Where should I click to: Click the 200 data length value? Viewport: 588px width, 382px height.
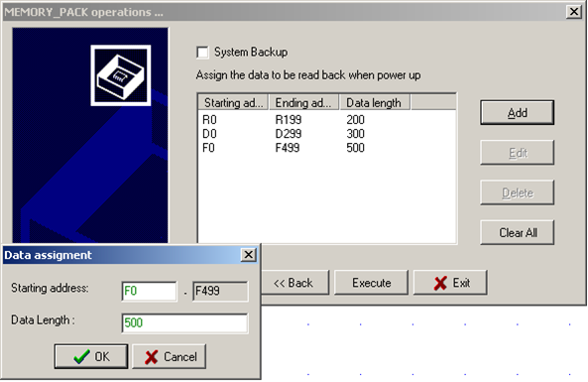355,120
